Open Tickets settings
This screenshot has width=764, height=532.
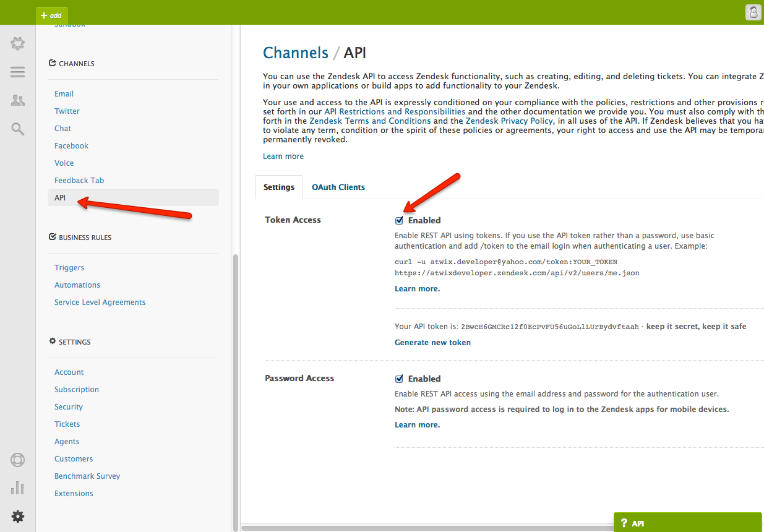pyautogui.click(x=67, y=424)
